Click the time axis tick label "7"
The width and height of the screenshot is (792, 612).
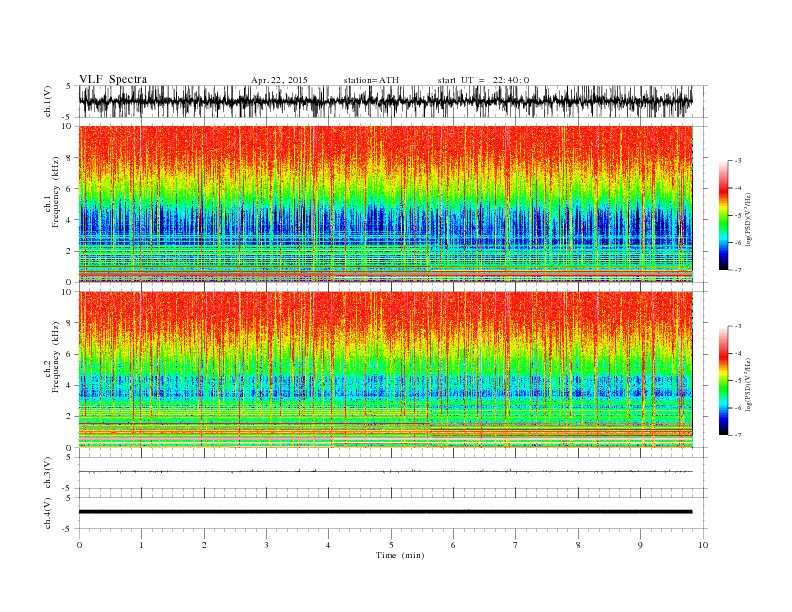pyautogui.click(x=515, y=545)
